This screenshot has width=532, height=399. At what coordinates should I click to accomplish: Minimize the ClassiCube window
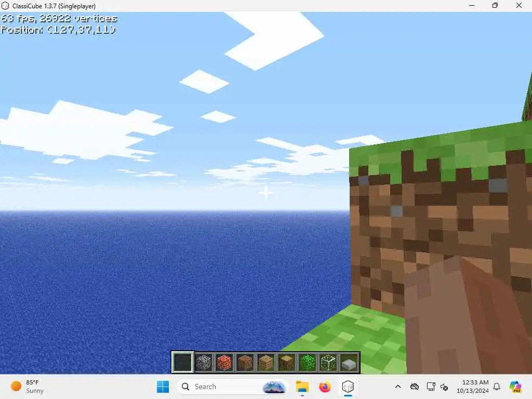pyautogui.click(x=472, y=5)
